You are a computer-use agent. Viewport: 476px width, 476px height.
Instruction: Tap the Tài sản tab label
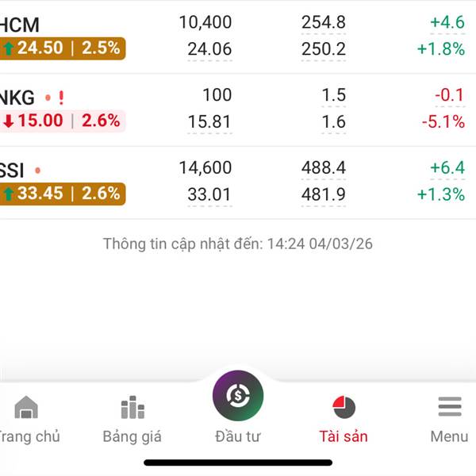[344, 436]
